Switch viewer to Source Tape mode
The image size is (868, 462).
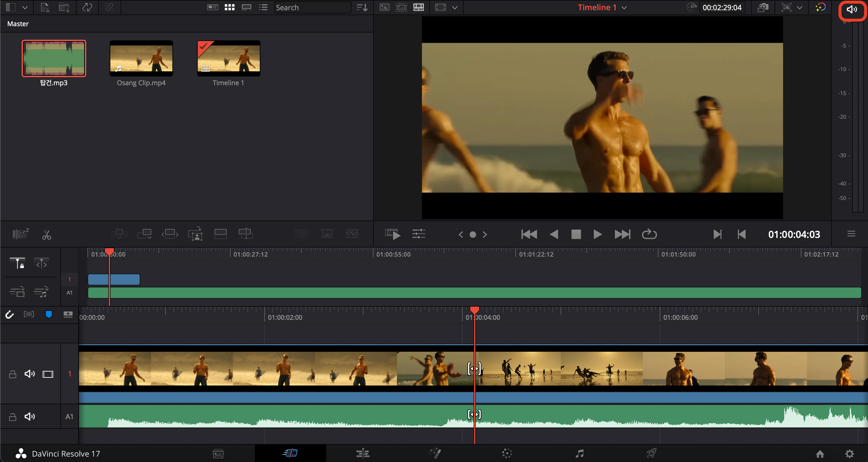401,8
